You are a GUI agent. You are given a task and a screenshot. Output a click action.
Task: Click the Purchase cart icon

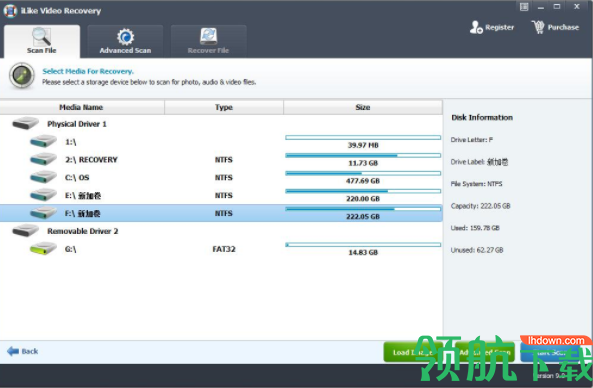pyautogui.click(x=538, y=27)
